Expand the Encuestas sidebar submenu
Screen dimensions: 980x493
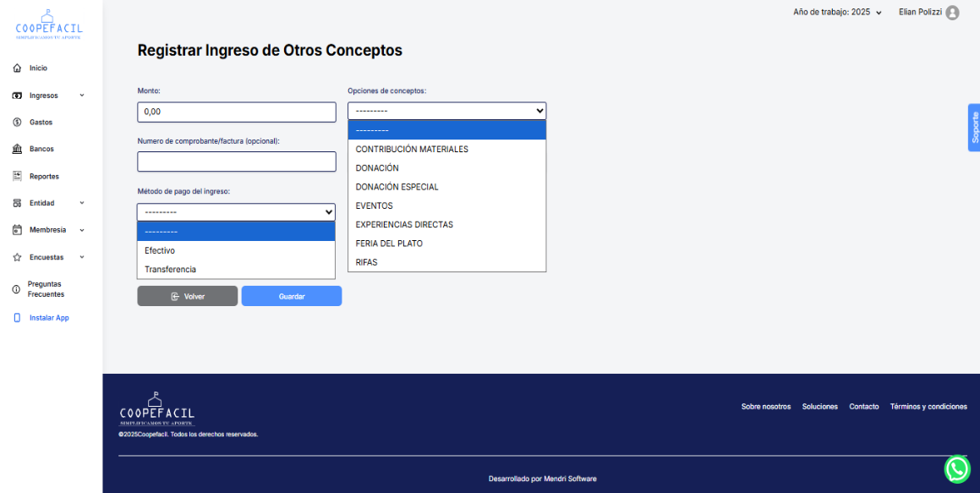coord(82,257)
